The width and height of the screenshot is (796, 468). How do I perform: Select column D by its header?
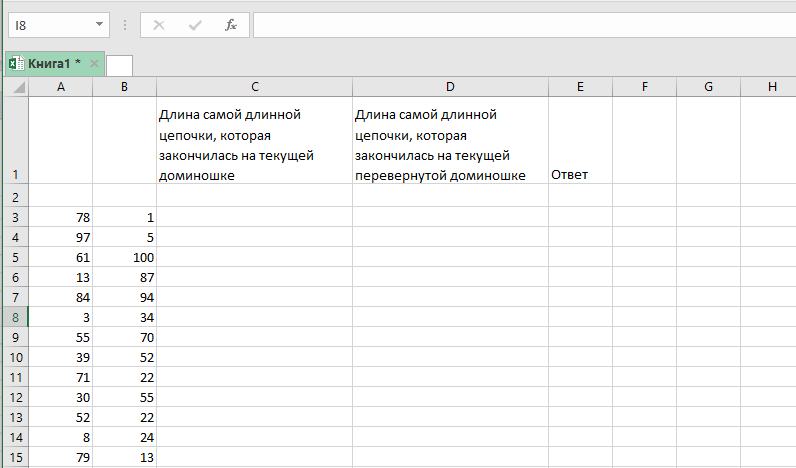coord(450,87)
